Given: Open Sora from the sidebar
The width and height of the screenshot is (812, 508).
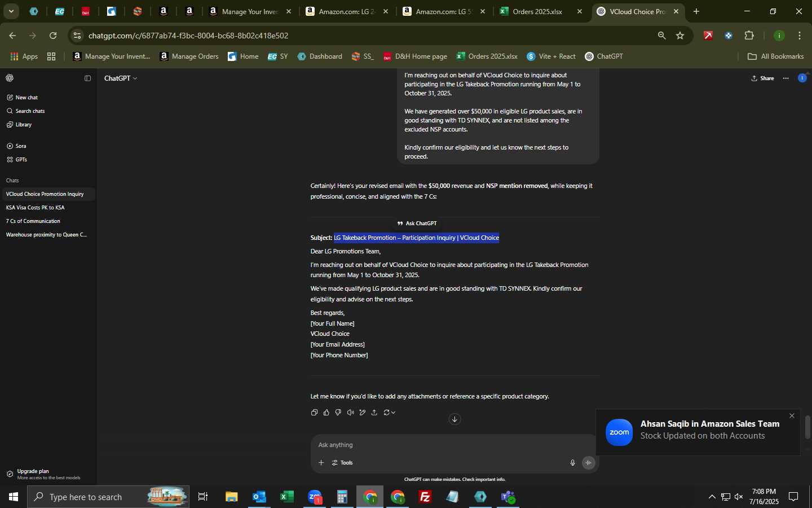Looking at the screenshot, I should pyautogui.click(x=48, y=146).
